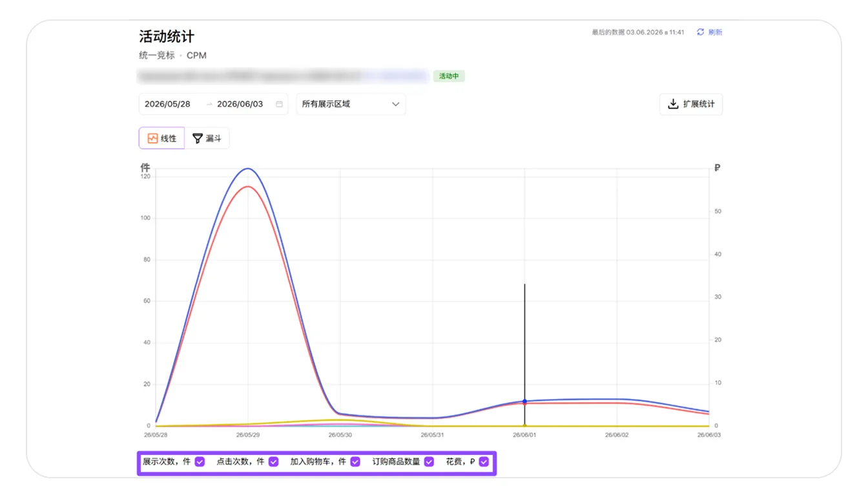Open the 所有展示区域 dropdown
The width and height of the screenshot is (868, 499).
tap(351, 104)
